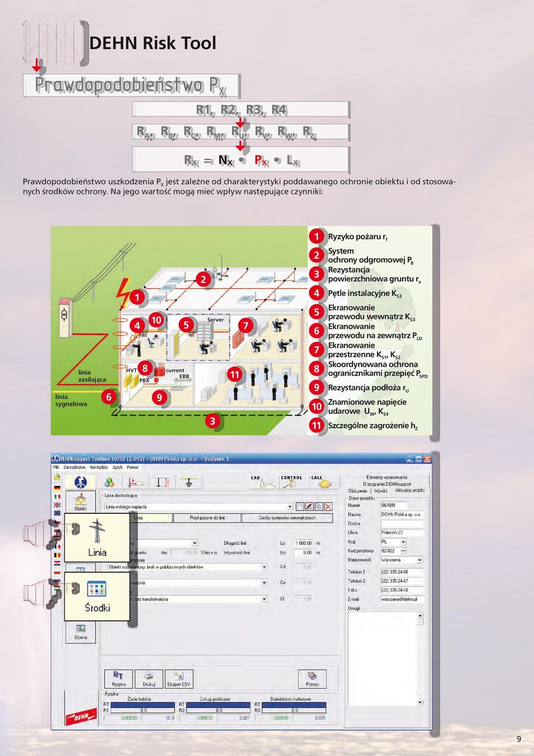
Task: Expand the Obiekt odosobniony location dropdown
Action: tap(264, 567)
